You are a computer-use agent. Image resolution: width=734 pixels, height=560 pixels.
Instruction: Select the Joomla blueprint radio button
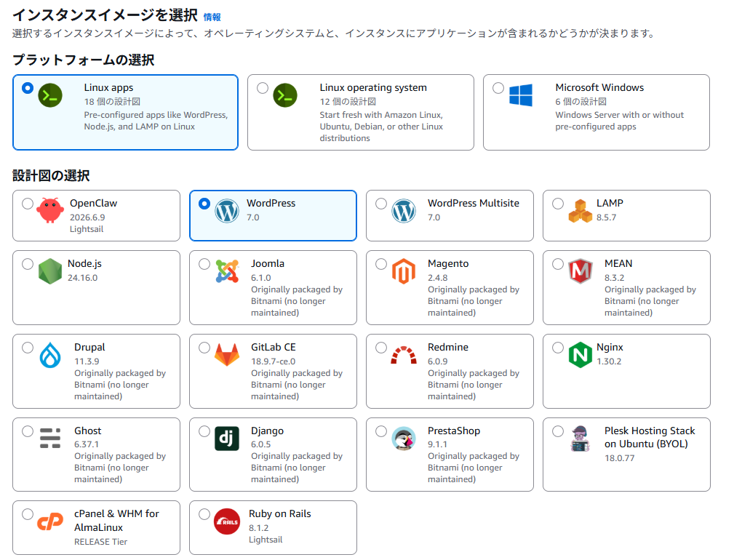click(204, 264)
